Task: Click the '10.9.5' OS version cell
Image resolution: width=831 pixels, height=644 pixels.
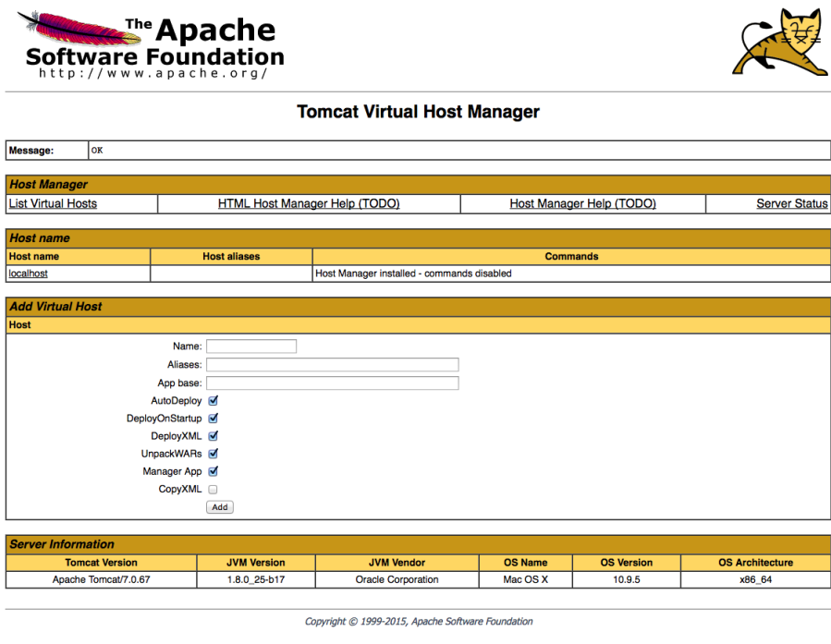Action: click(627, 579)
